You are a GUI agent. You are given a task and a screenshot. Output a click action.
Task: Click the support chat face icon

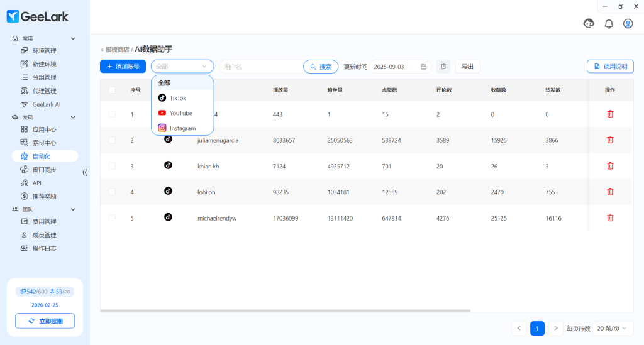tap(589, 24)
